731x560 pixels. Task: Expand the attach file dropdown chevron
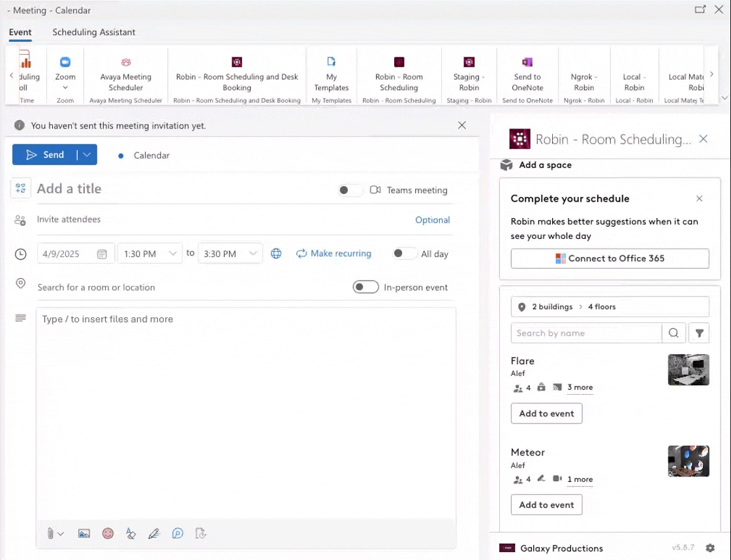(61, 534)
